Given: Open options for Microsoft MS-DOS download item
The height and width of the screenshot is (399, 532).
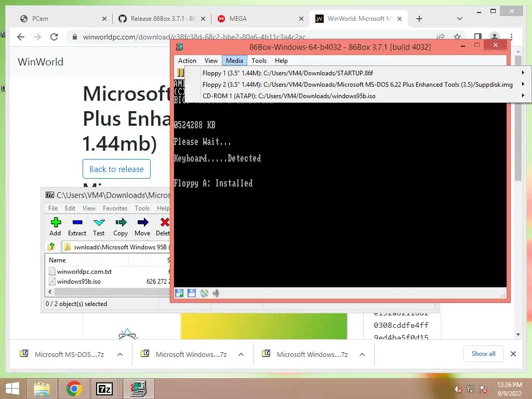Looking at the screenshot, I should pyautogui.click(x=120, y=354).
